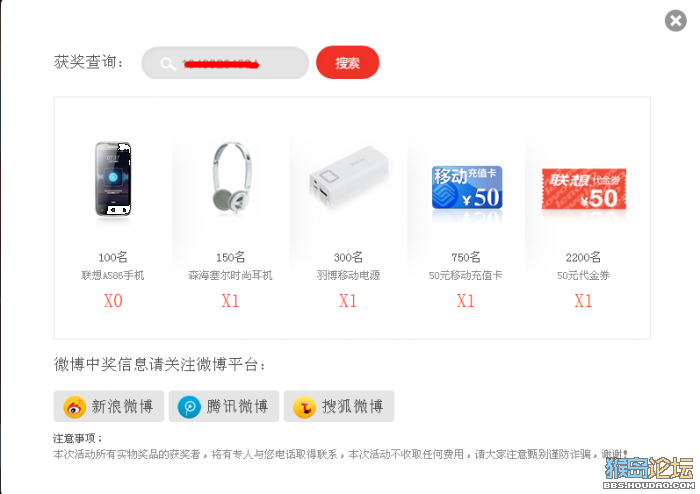Open 新浪微博 Sina Weibo link
This screenshot has height=494, width=700.
point(108,406)
